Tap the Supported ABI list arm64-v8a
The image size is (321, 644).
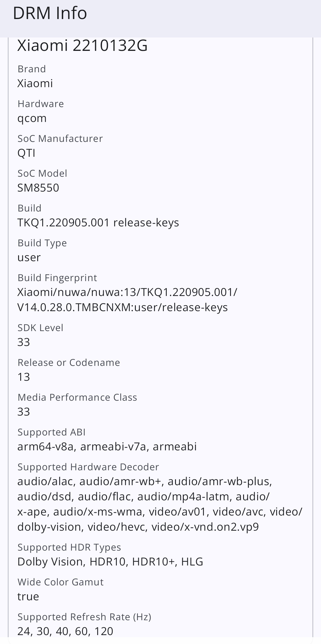pyautogui.click(x=107, y=446)
